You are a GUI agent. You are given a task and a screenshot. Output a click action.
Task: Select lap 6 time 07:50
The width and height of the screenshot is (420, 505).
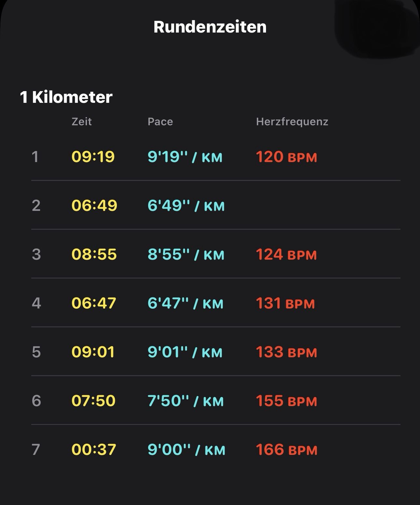tap(93, 401)
